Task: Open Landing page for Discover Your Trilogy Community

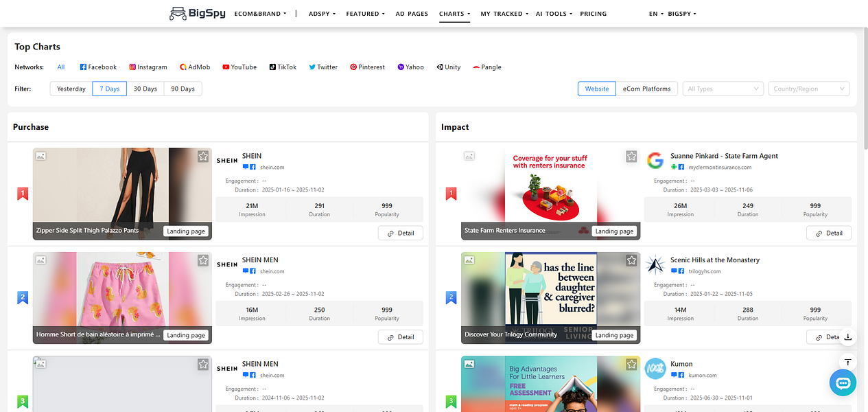Action: [614, 335]
